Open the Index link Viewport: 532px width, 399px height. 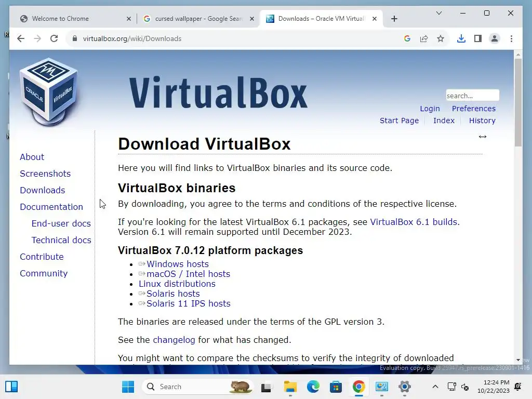point(444,121)
